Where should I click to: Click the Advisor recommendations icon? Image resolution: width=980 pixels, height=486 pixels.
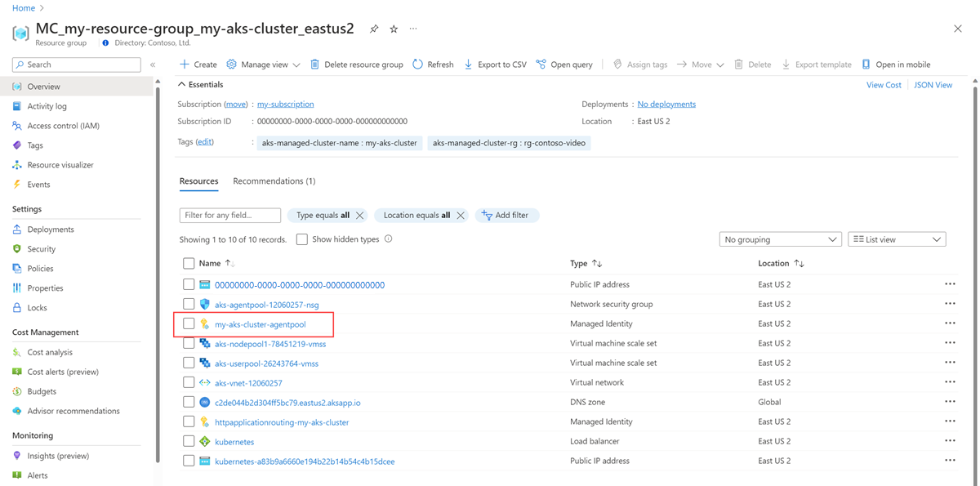tap(17, 411)
